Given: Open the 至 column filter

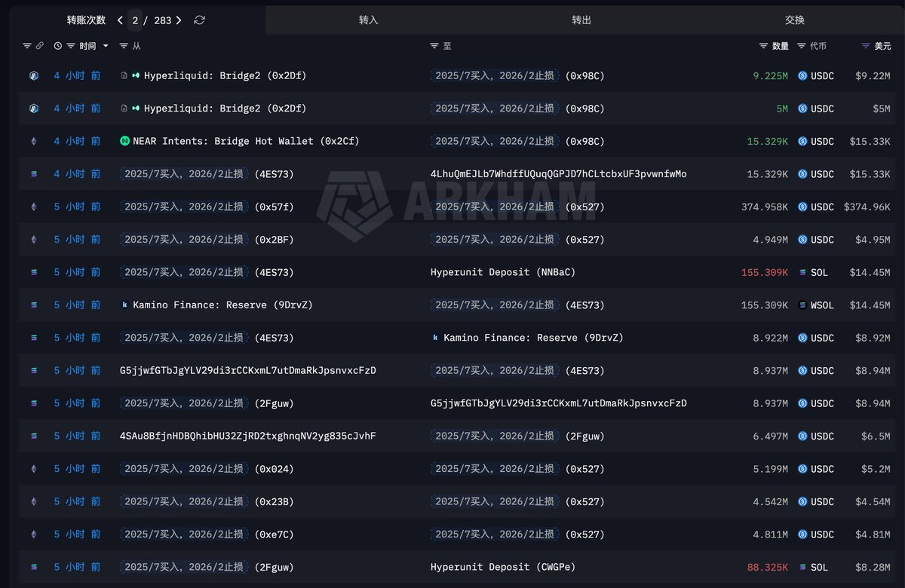Looking at the screenshot, I should click(434, 46).
